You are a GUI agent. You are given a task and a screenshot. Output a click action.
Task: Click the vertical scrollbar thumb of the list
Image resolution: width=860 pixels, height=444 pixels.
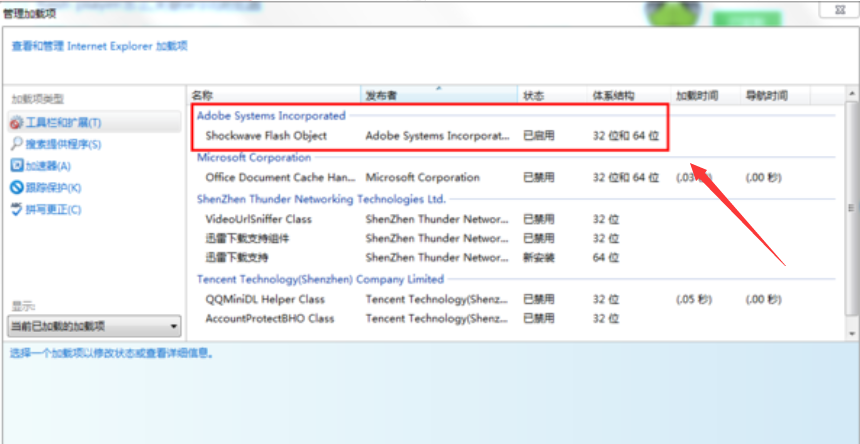tap(851, 208)
